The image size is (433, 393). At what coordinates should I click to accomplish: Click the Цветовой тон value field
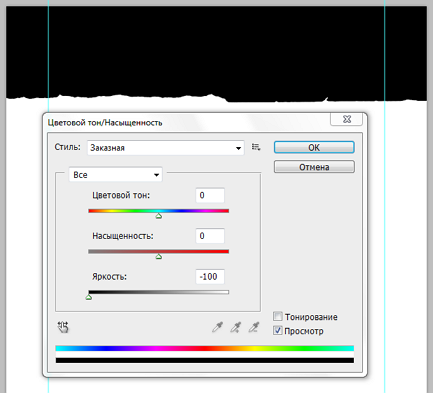coord(210,195)
